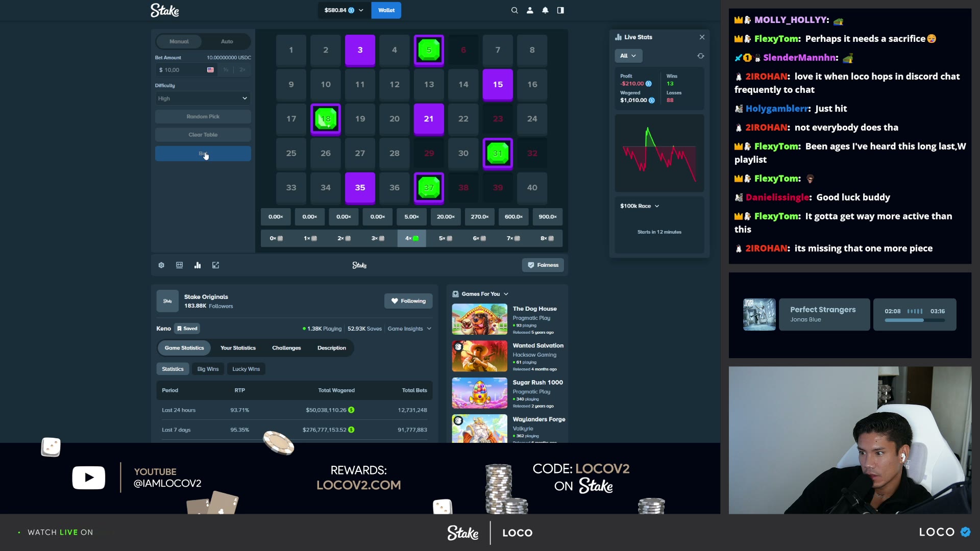This screenshot has height=551, width=980.
Task: Open live stats chart icon below game
Action: tap(198, 265)
